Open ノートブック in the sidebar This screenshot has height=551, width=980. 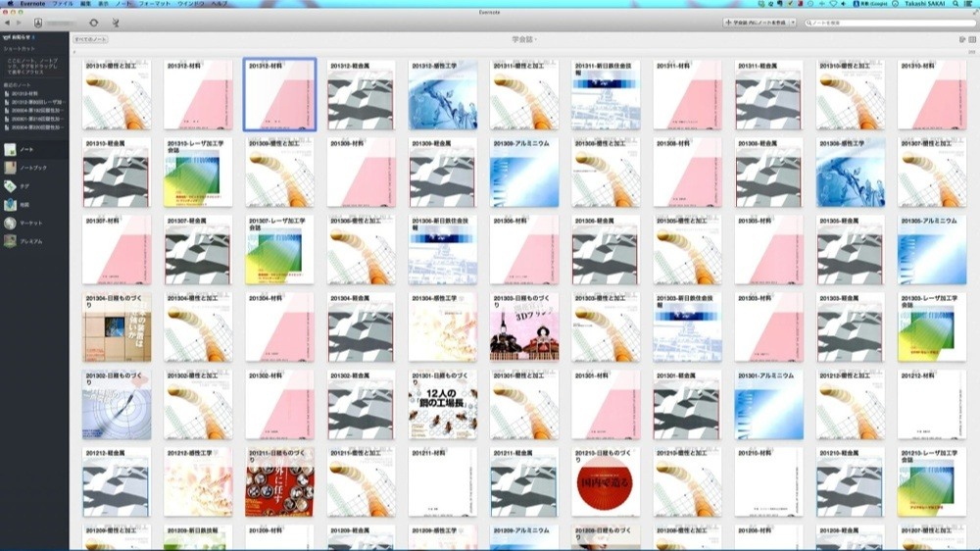click(34, 168)
